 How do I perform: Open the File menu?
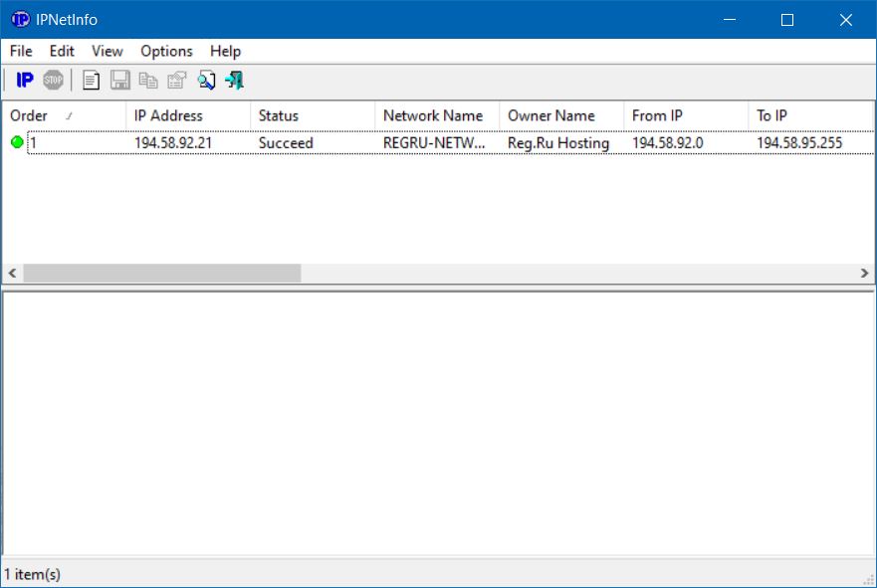pyautogui.click(x=21, y=51)
